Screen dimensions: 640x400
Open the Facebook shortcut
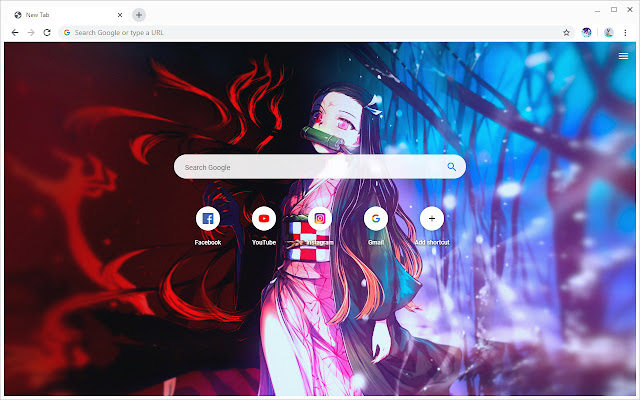click(208, 219)
